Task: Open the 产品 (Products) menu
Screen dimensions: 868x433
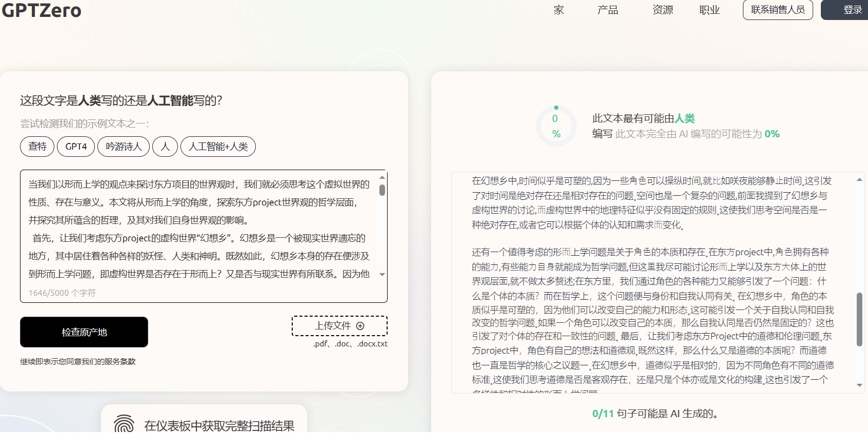Action: point(608,10)
